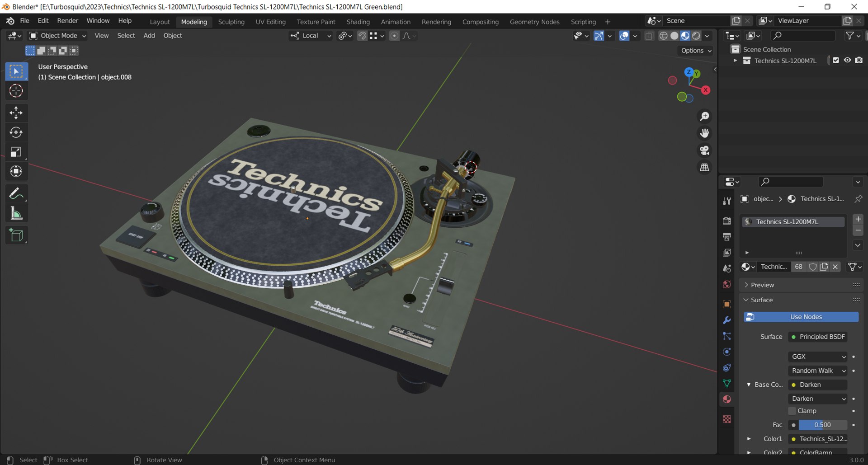Disable Technics SL-1200M7L collection in renders
This screenshot has height=465, width=868.
tap(859, 61)
